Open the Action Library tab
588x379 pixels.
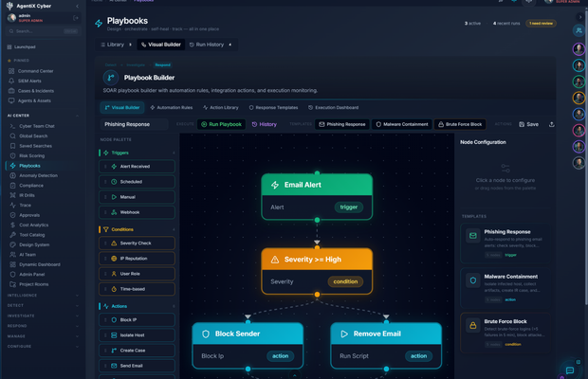point(221,107)
